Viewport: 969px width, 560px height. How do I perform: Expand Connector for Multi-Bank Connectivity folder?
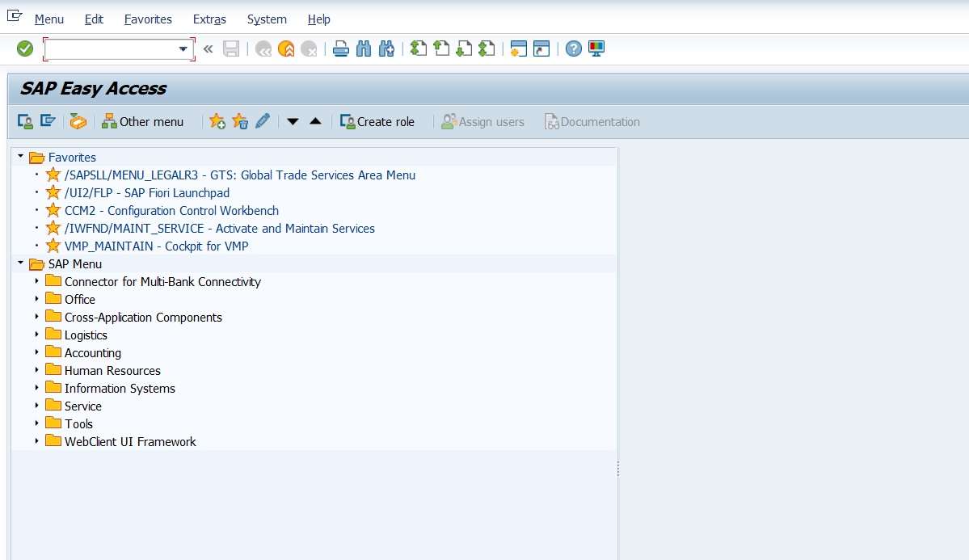point(36,280)
